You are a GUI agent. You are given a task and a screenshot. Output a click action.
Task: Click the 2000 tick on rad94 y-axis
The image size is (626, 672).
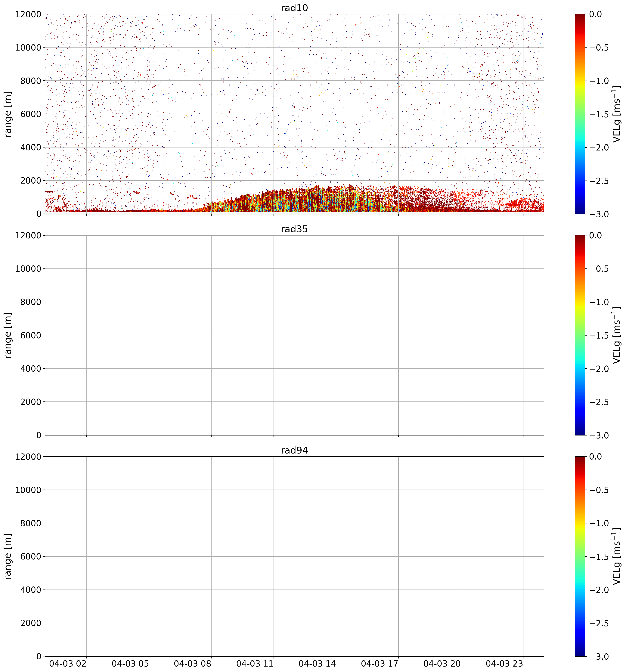(31, 623)
